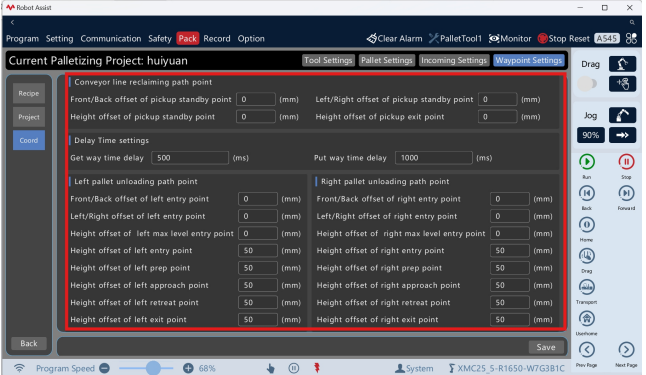Click the Clear Alarm icon

click(x=372, y=39)
